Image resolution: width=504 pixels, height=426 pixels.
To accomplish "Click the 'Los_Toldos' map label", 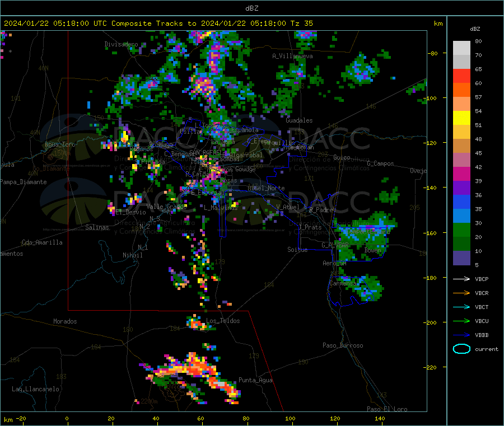I will 223,321.
